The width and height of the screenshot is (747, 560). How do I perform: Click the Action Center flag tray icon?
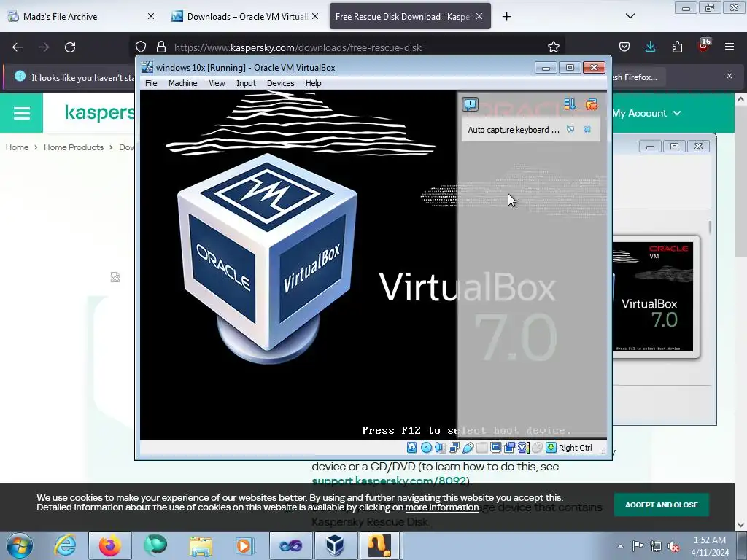tap(638, 546)
